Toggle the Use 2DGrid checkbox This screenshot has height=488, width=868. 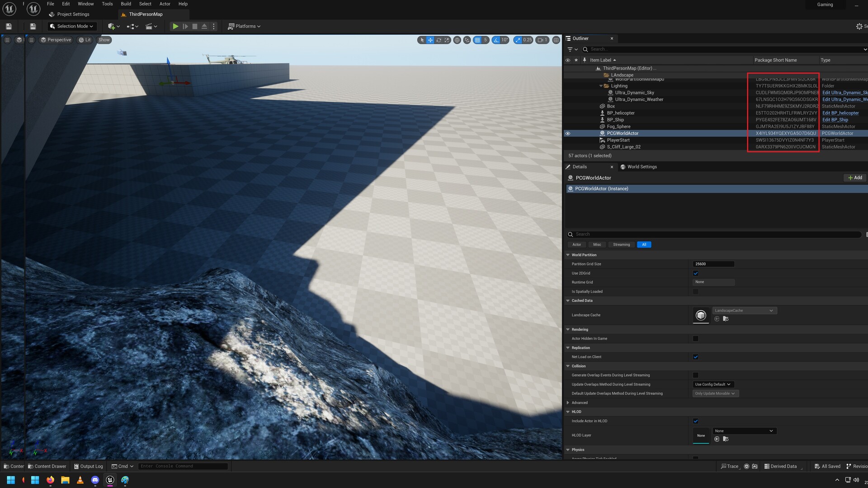pos(696,273)
